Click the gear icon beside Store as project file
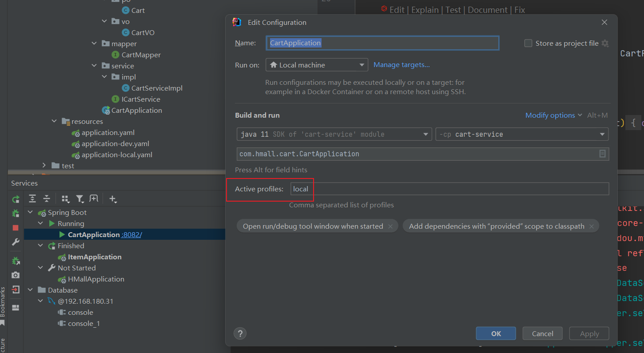The width and height of the screenshot is (644, 353). click(x=605, y=43)
